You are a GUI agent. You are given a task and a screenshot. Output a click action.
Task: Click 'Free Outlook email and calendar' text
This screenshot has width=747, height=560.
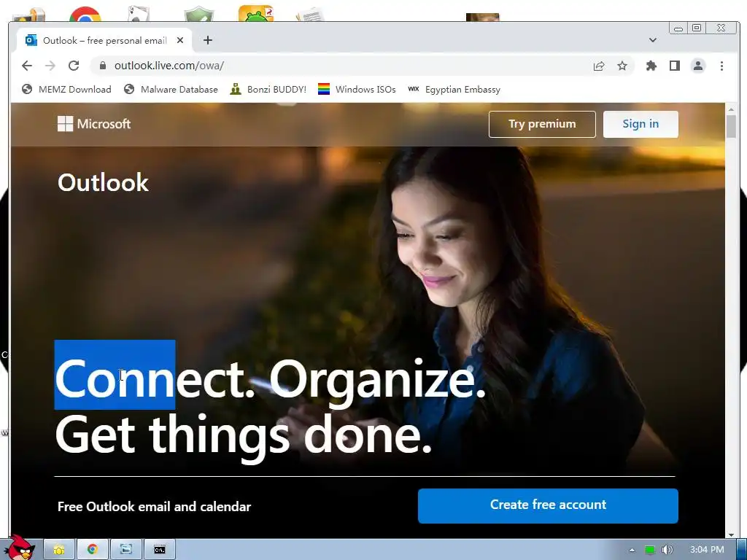click(x=155, y=507)
